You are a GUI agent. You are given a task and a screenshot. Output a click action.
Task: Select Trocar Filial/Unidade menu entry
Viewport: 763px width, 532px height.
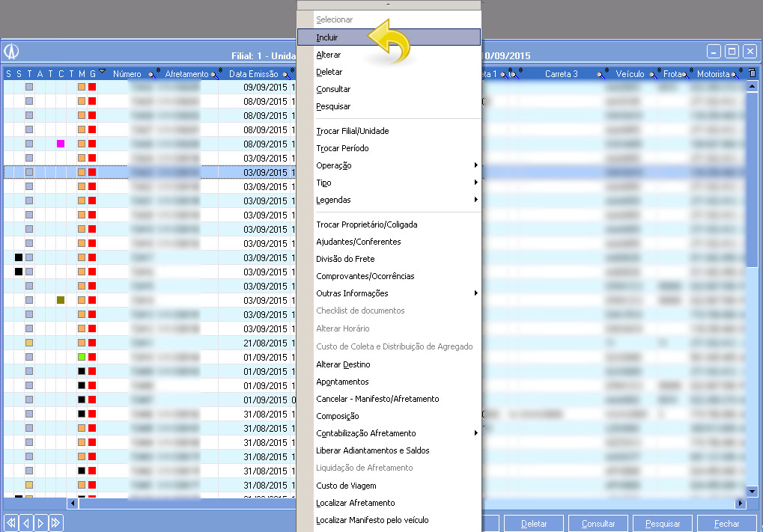click(352, 131)
